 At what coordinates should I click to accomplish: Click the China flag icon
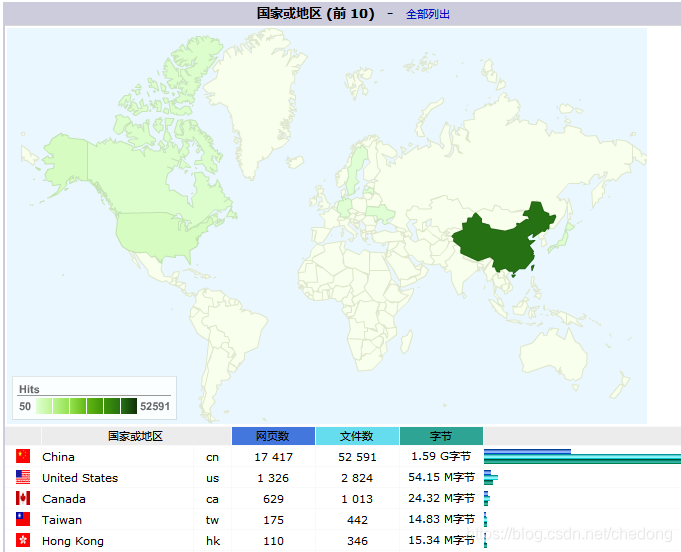23,456
